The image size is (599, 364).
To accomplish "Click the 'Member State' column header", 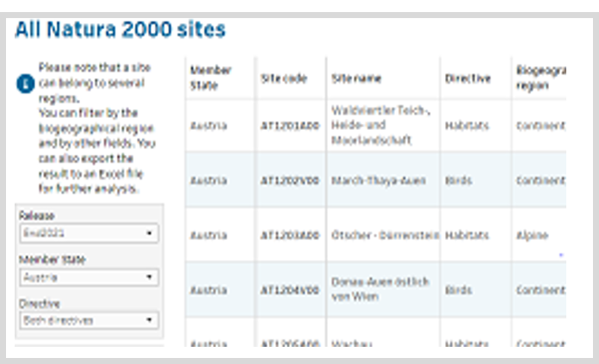I will pyautogui.click(x=211, y=78).
